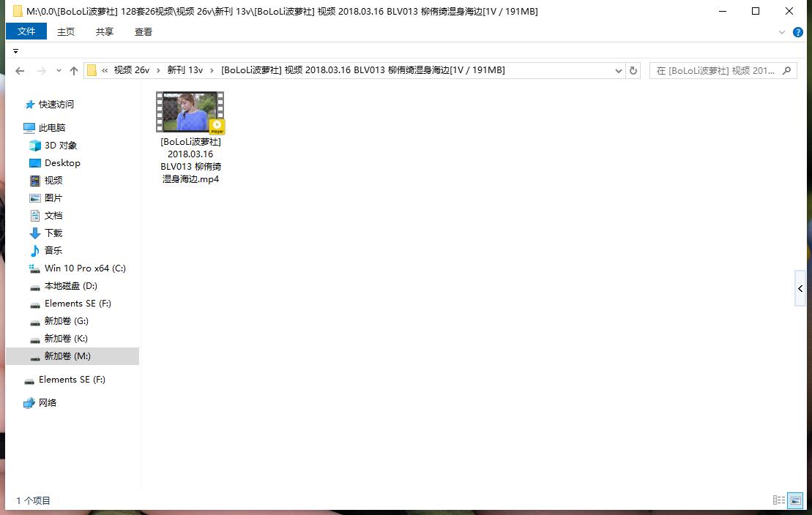Viewport: 812px width, 515px height.
Task: Switch to large icons view layout icon
Action: [795, 500]
